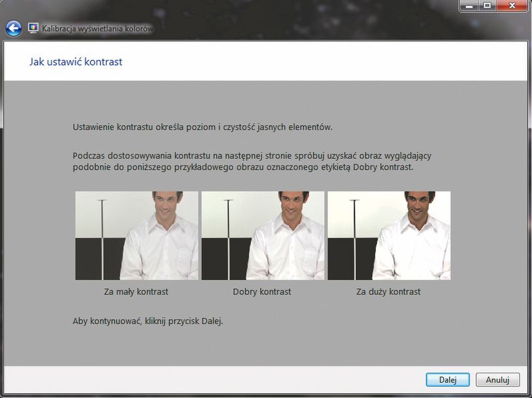This screenshot has height=398, width=532.
Task: Click the 'Jak ustawić kontrast' heading
Action: [x=75, y=62]
